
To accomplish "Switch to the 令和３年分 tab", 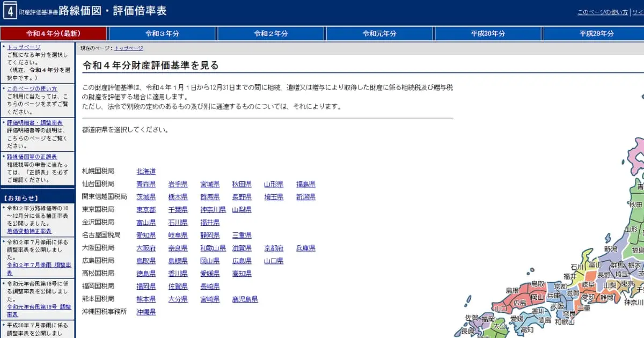I will (162, 33).
